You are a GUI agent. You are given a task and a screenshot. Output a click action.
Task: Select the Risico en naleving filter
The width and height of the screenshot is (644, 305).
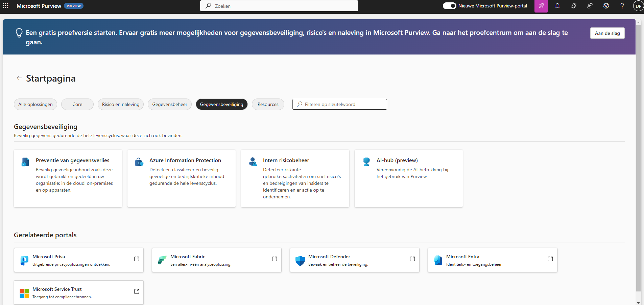point(120,104)
